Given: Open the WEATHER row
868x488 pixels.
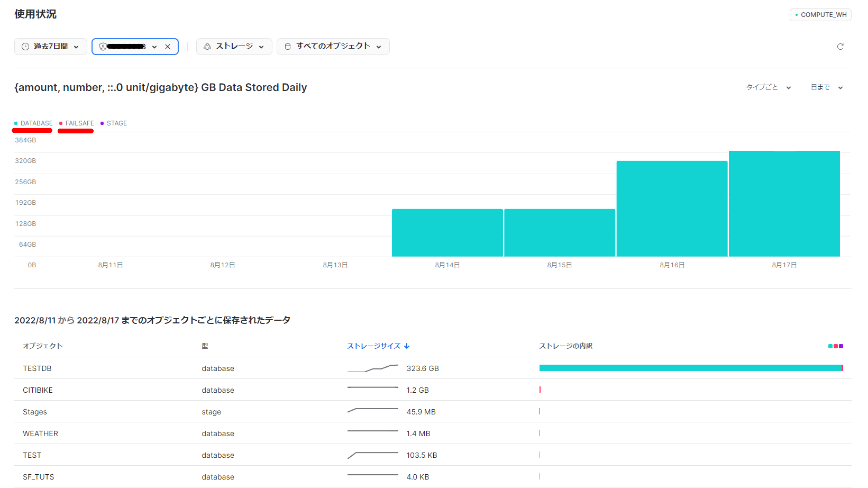Looking at the screenshot, I should coord(433,433).
